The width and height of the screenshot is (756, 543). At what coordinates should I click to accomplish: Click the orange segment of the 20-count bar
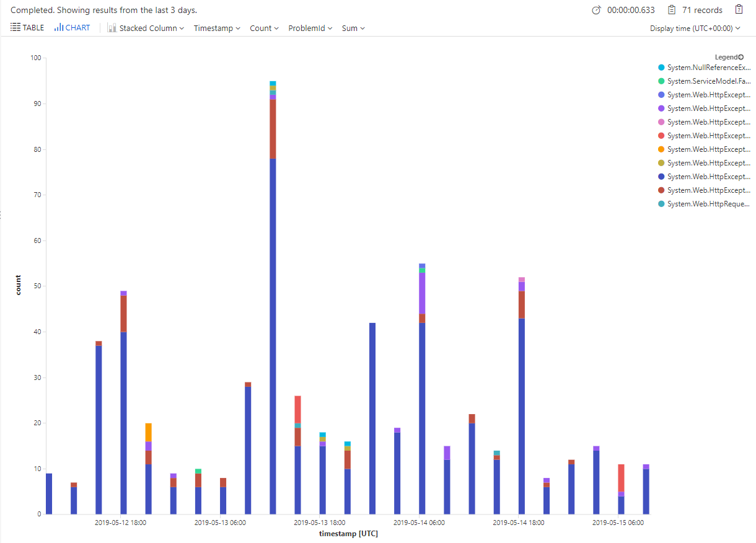[149, 432]
